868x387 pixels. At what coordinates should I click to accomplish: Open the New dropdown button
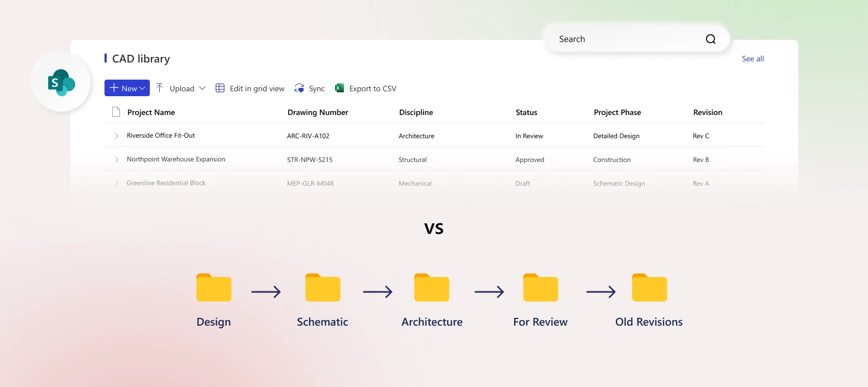tap(127, 88)
